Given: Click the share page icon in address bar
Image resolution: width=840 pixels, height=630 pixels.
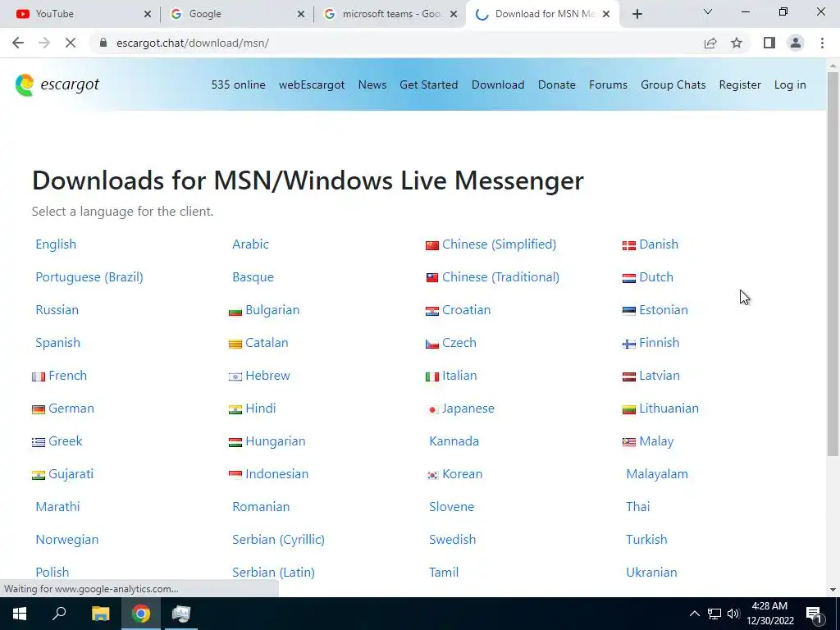Looking at the screenshot, I should click(x=710, y=43).
